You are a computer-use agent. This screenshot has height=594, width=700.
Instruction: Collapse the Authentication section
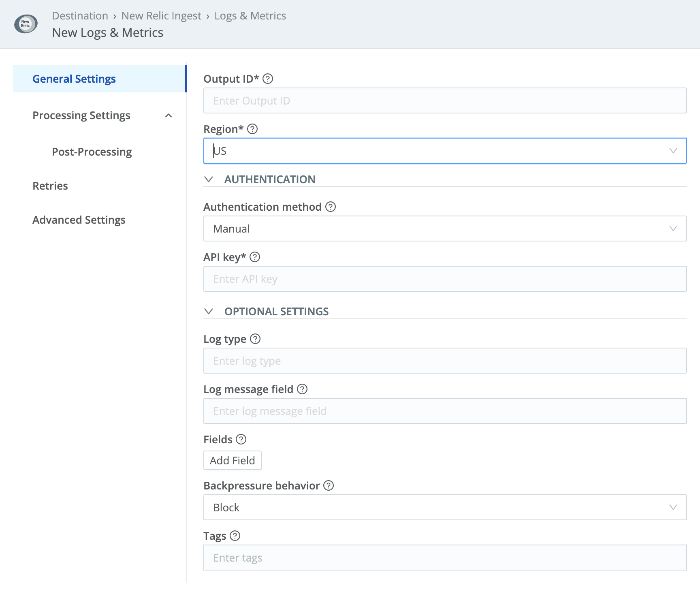(x=209, y=179)
